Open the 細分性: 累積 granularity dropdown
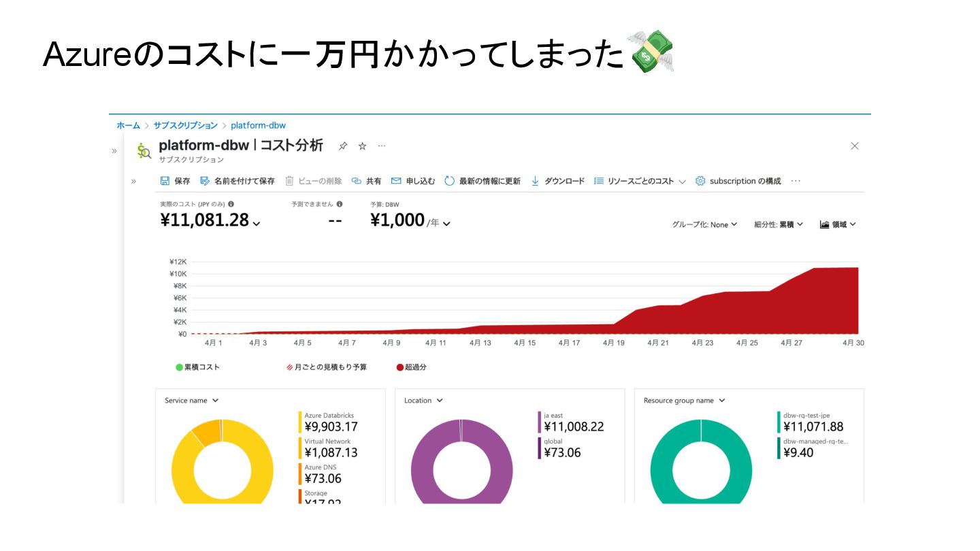Image resolution: width=980 pixels, height=551 pixels. [x=779, y=224]
